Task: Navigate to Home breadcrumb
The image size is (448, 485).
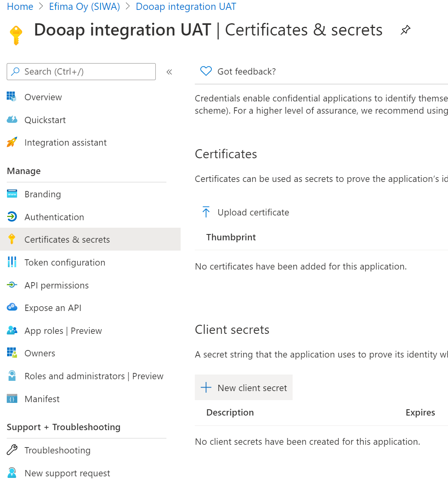Action: tap(20, 7)
